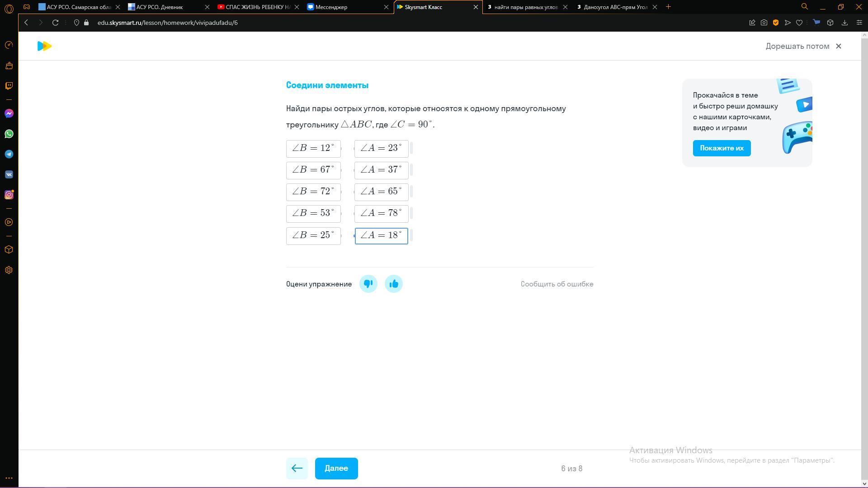
Task: Select the ∠B = 67° card
Action: [x=313, y=170]
